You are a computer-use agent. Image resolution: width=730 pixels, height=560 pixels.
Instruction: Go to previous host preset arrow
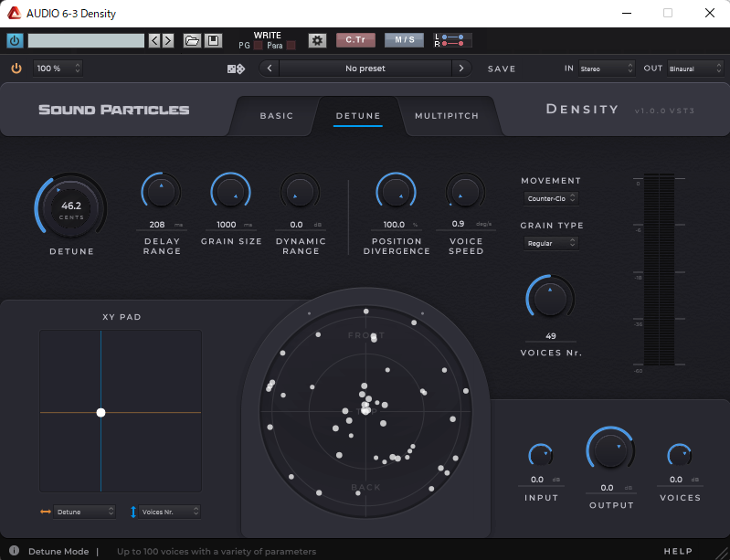click(154, 40)
